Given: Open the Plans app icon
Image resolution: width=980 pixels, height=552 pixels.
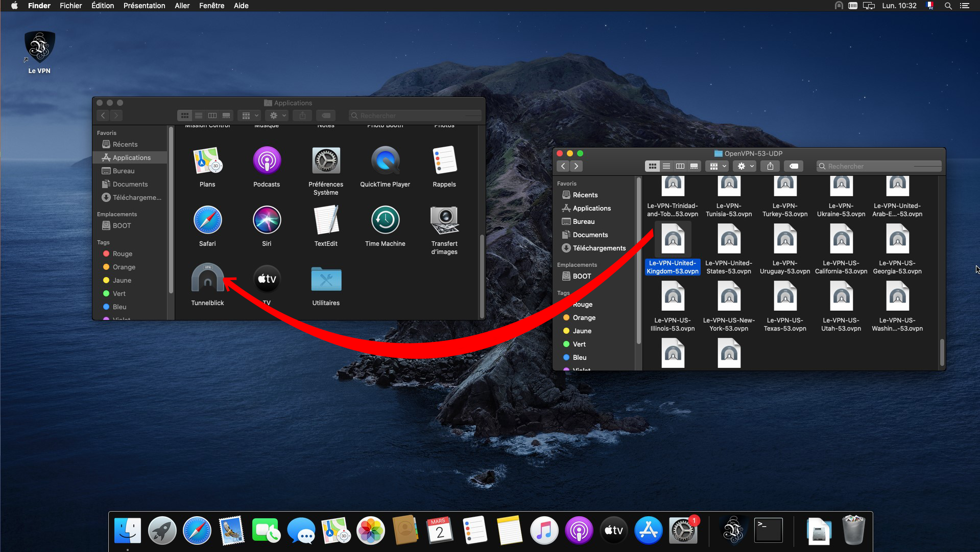Looking at the screenshot, I should point(207,160).
